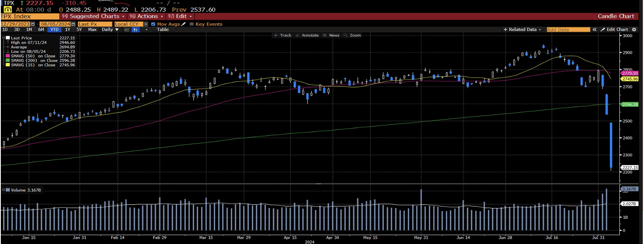The width and height of the screenshot is (644, 244).
Task: Open the Edit dropdown menu
Action: tap(180, 16)
